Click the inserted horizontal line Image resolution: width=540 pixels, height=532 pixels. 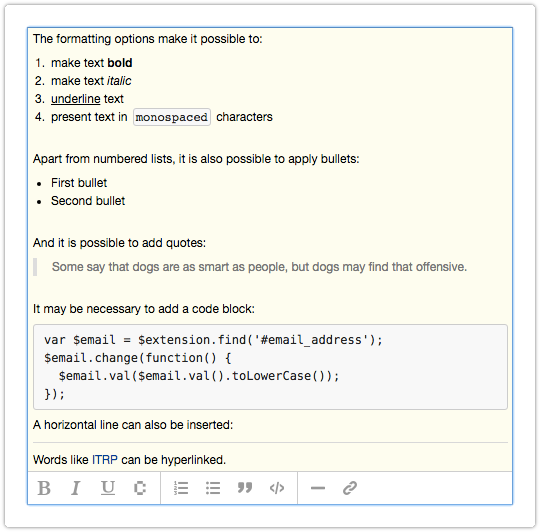click(x=270, y=442)
